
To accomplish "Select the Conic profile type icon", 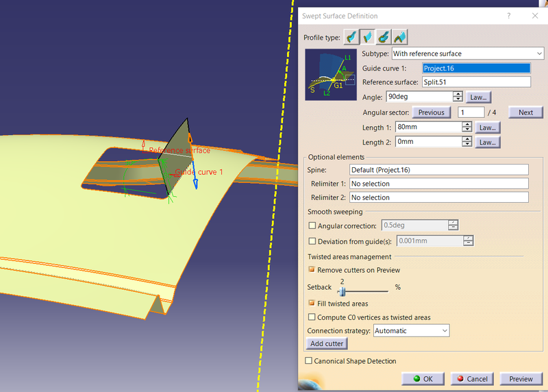I will coord(400,37).
